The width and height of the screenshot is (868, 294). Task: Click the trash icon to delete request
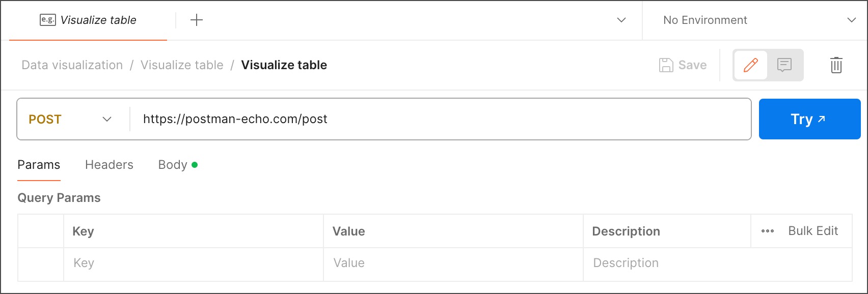pos(836,65)
